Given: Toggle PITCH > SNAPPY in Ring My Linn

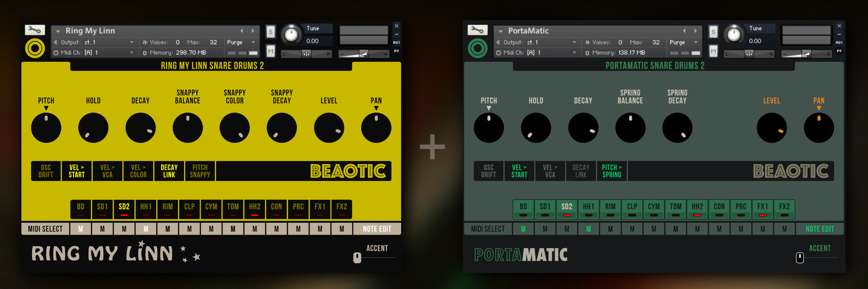Looking at the screenshot, I should [200, 171].
